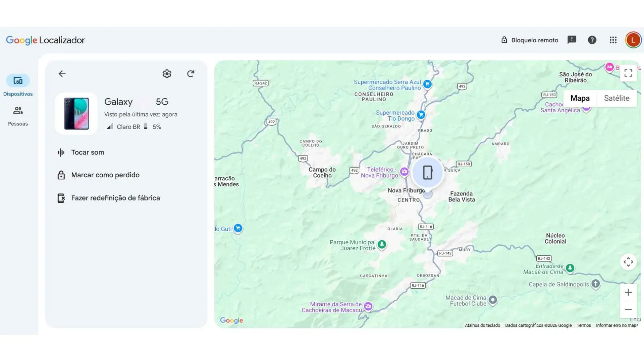Open the help question mark icon
This screenshot has width=644, height=362.
[x=592, y=40]
